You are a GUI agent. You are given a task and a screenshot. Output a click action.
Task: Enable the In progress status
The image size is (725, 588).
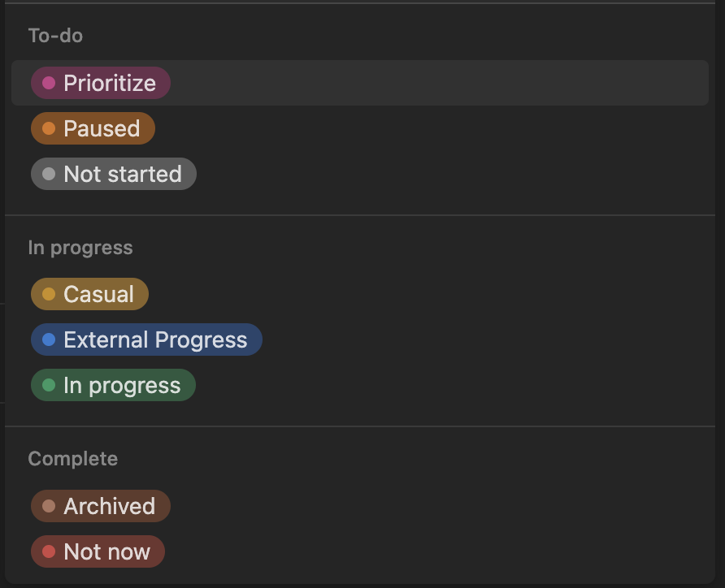pyautogui.click(x=113, y=385)
